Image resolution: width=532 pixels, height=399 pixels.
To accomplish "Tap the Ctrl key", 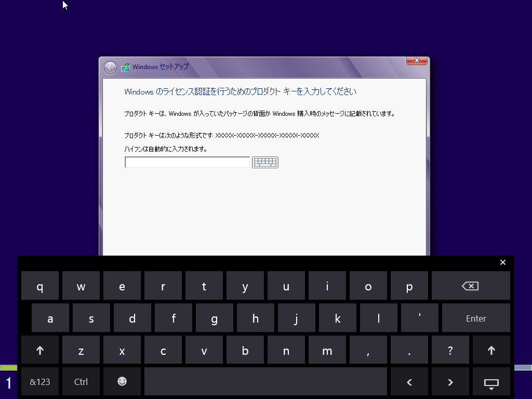I will (x=81, y=382).
